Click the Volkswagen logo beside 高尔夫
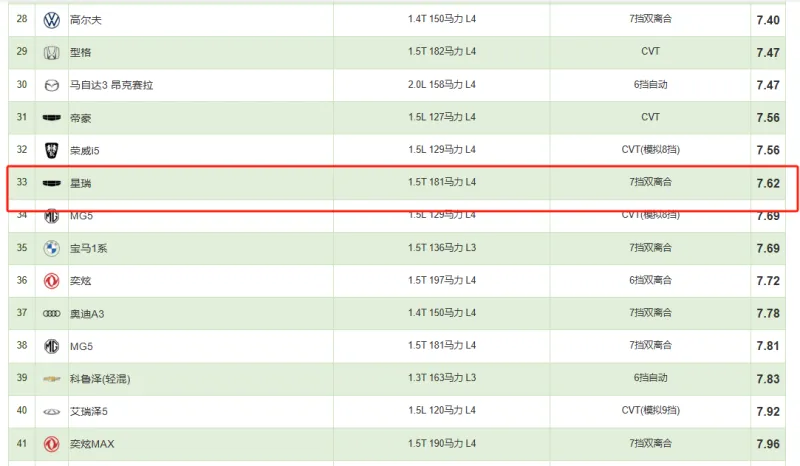The width and height of the screenshot is (800, 466). [51, 20]
